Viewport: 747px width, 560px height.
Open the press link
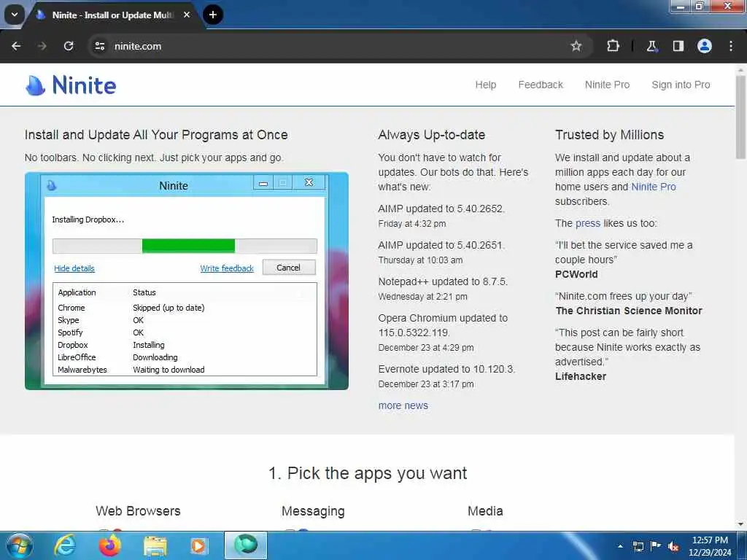point(588,223)
